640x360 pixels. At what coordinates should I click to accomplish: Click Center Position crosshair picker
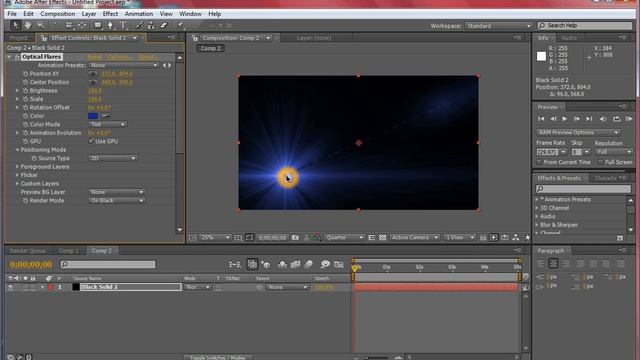(x=93, y=82)
